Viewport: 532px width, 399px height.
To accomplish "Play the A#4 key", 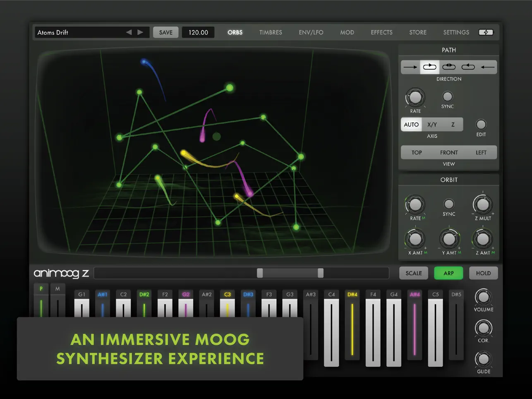I will click(x=415, y=325).
